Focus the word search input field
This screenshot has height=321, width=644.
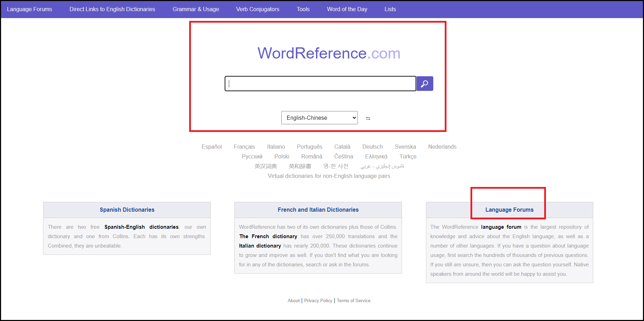point(320,84)
